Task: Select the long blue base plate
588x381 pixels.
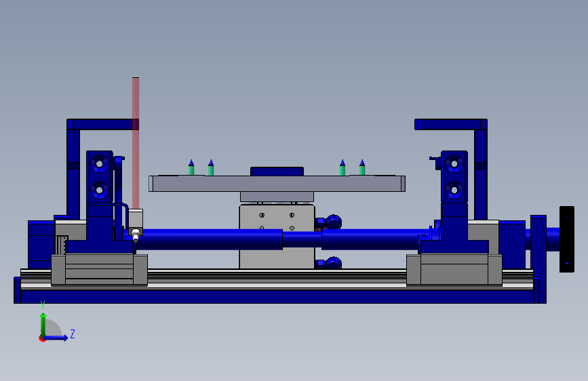Action: (277, 296)
